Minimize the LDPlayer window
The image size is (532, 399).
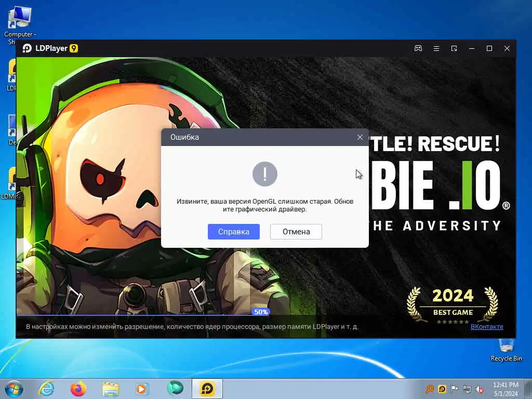pyautogui.click(x=472, y=48)
